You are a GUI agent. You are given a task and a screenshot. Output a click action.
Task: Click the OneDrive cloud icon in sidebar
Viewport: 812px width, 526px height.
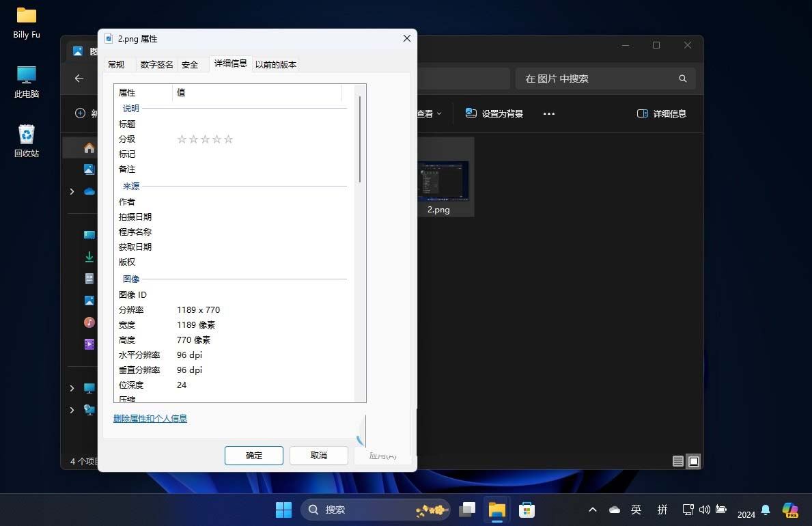(89, 191)
